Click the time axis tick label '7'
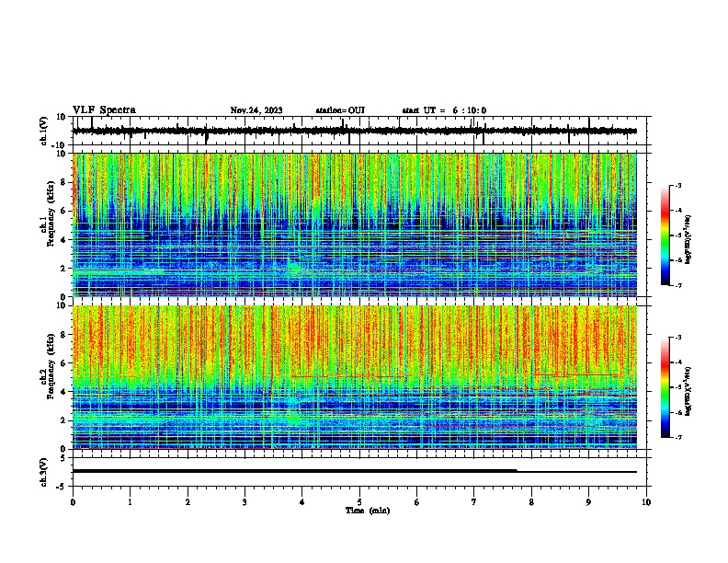 pos(474,502)
